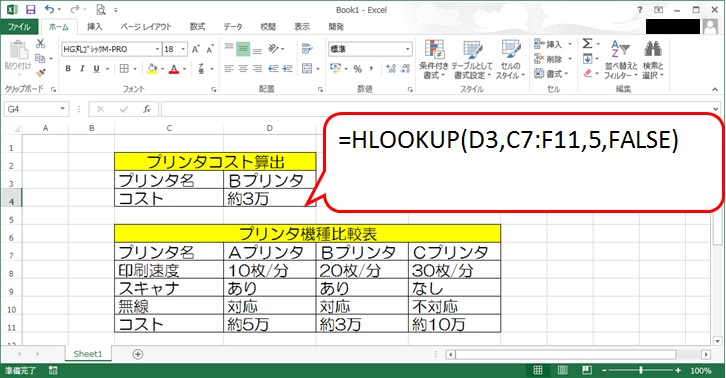The image size is (726, 378).
Task: Expand the formula bar chevron
Action: tap(716, 109)
